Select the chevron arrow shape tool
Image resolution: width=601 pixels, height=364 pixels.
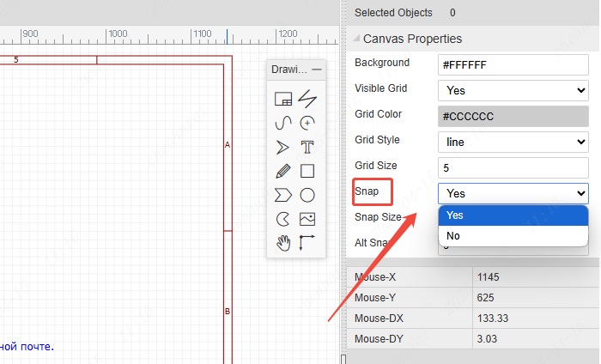(282, 195)
